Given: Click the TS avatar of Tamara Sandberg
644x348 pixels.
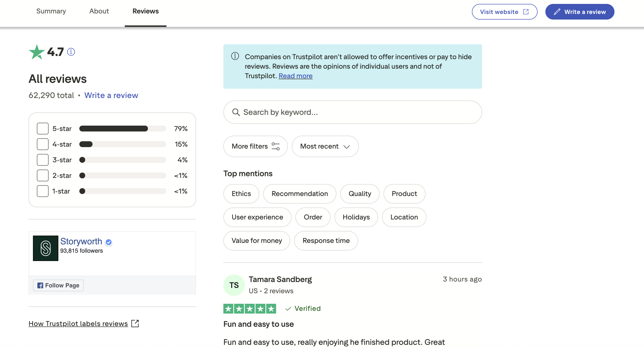Looking at the screenshot, I should click(234, 285).
